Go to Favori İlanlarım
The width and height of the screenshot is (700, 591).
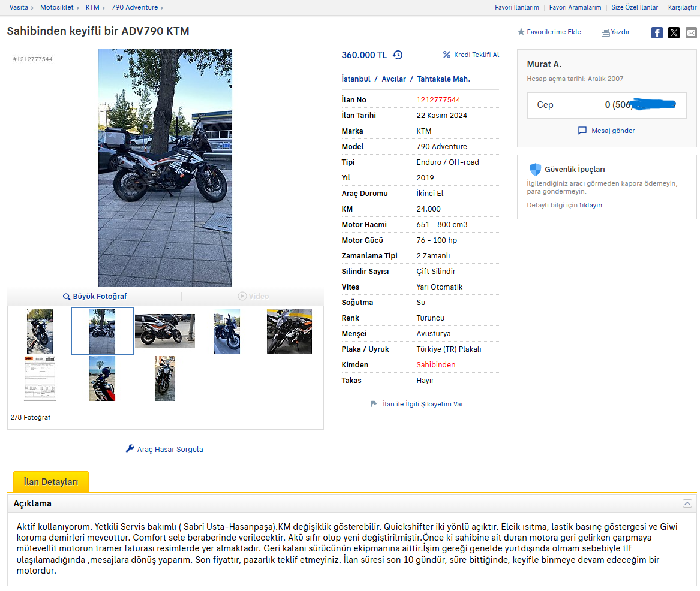(x=516, y=8)
